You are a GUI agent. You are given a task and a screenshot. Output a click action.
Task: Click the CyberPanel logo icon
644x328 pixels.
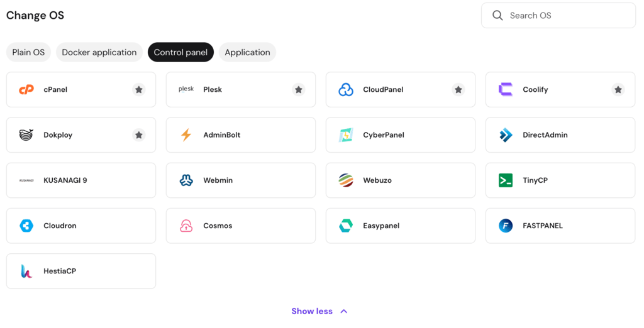tap(346, 134)
